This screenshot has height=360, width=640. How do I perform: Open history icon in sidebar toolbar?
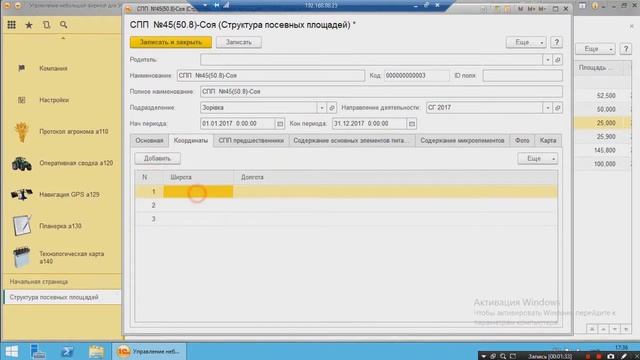(46, 25)
